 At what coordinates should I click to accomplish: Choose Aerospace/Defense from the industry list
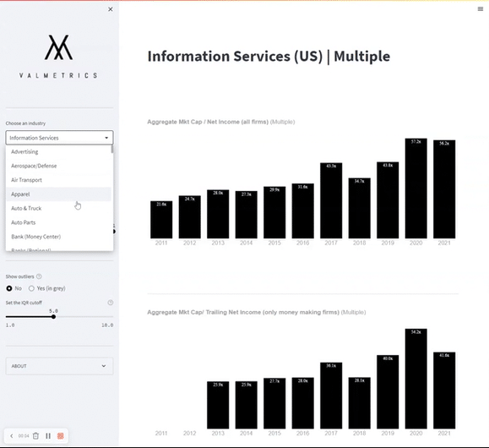58,166
